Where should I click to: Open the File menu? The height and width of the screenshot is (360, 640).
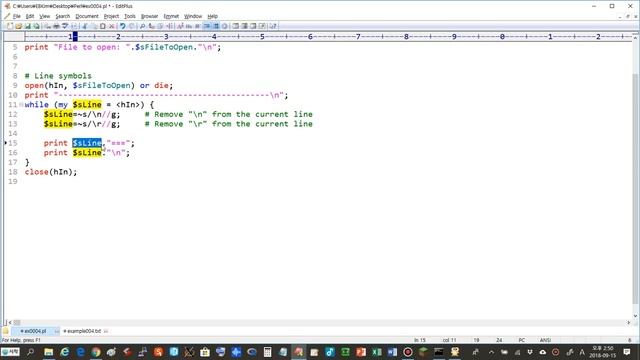(x=16, y=16)
